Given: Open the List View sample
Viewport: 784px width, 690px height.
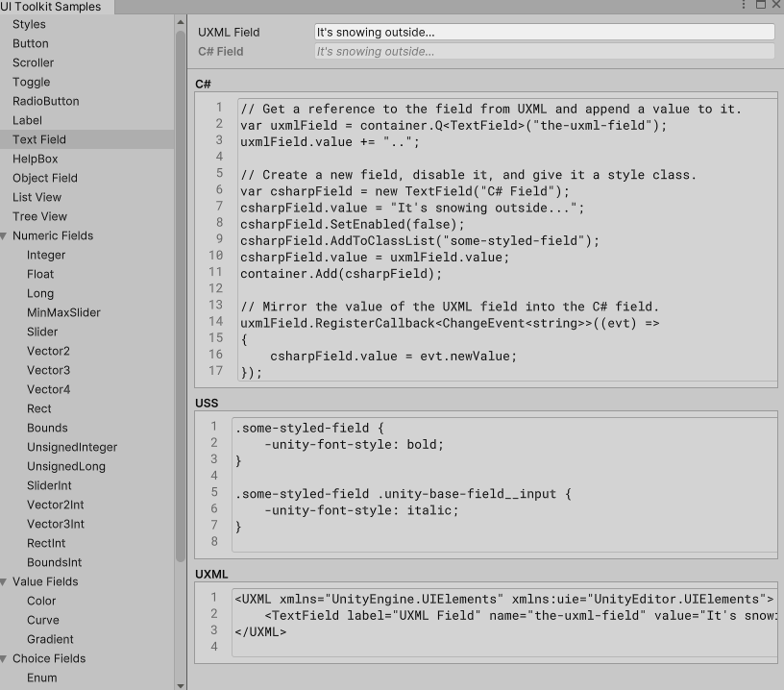Looking at the screenshot, I should coord(37,198).
